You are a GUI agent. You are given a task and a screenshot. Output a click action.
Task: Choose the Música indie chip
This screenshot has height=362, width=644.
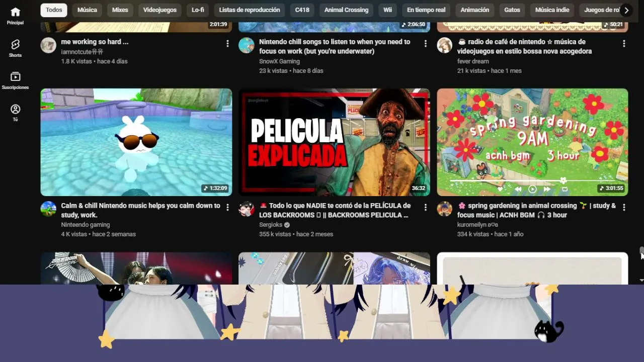tap(552, 10)
